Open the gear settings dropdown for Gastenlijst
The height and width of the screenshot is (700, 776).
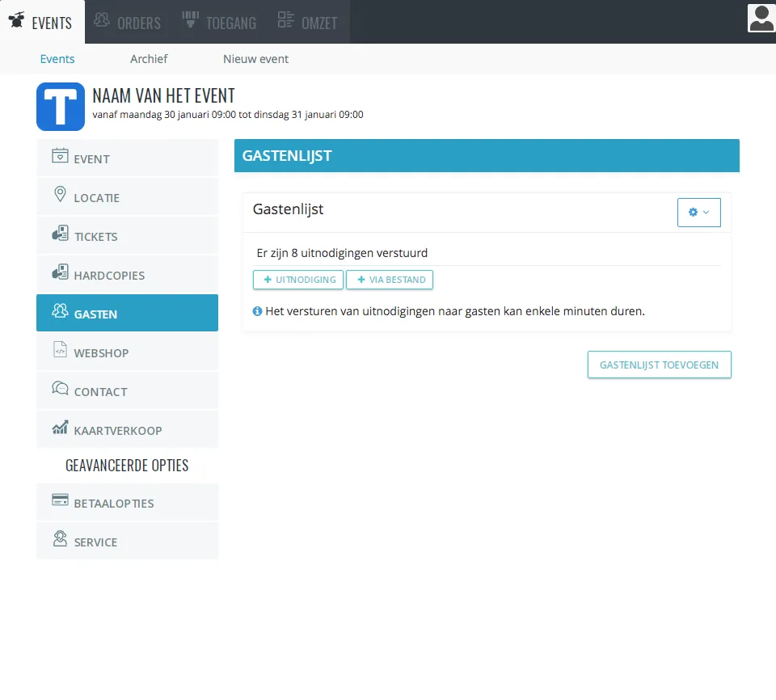click(x=698, y=213)
